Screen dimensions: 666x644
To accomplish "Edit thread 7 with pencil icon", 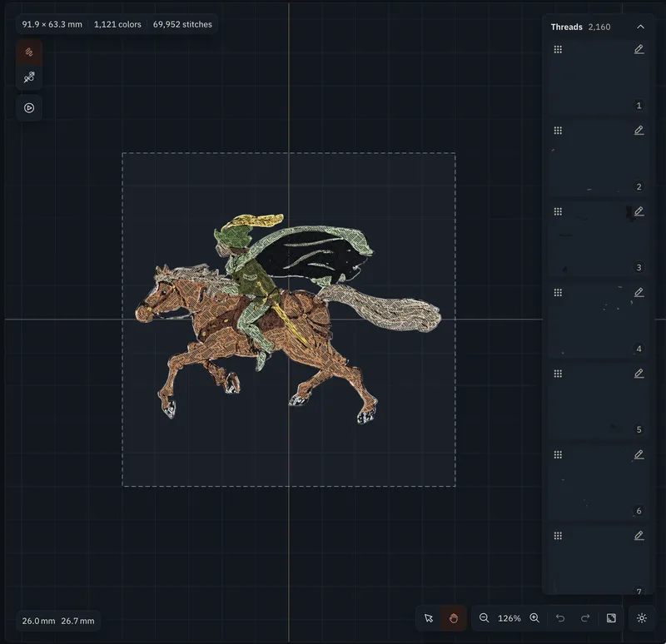I will 639,536.
